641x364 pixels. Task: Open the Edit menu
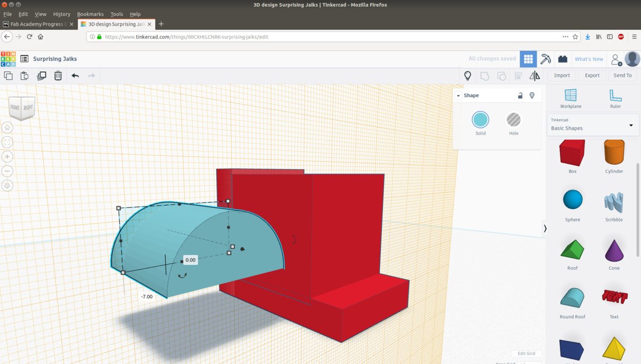(23, 14)
